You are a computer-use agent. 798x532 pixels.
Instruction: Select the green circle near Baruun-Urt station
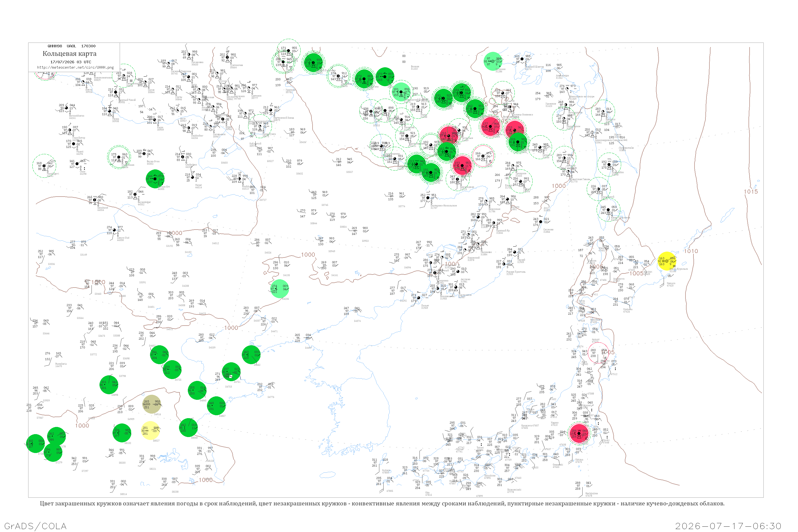coord(155,179)
